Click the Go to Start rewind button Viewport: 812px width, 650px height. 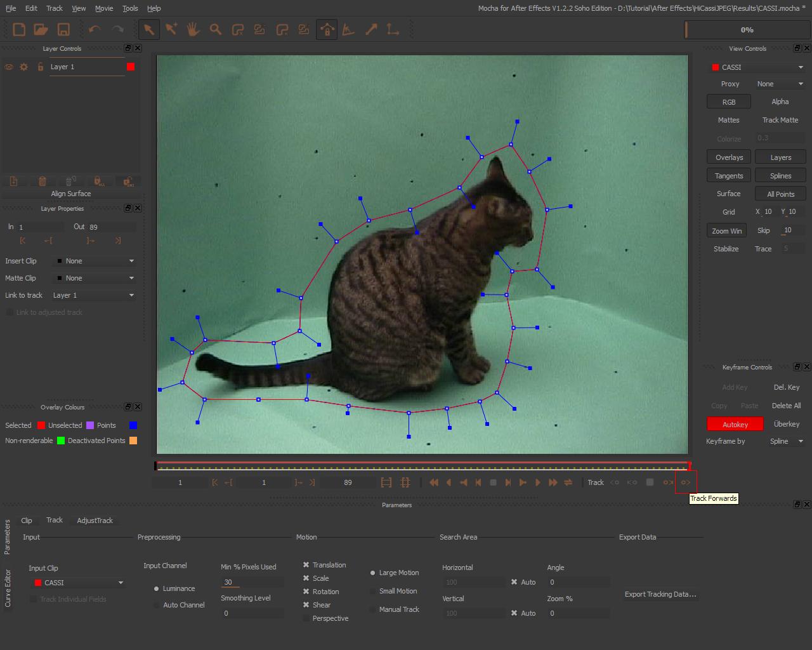pos(434,482)
